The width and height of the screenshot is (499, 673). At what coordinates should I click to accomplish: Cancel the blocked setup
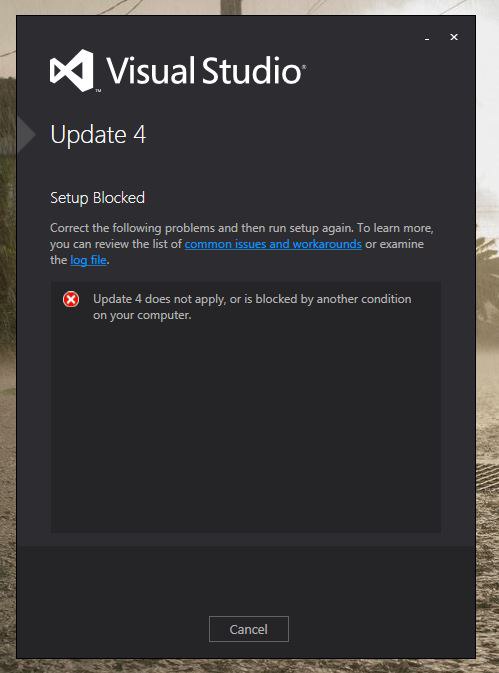(x=249, y=629)
